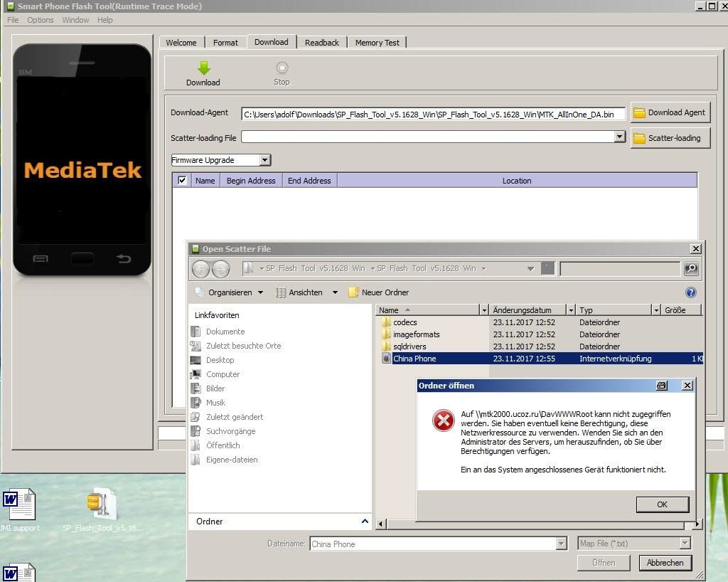The image size is (728, 582).
Task: Click the print icon in Ordner öffnen title bar
Action: (x=662, y=386)
